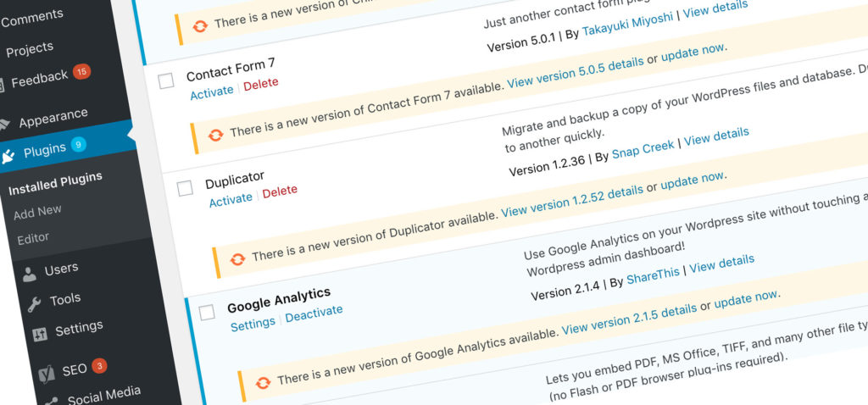Screen dimensions: 868x405
Task: Click the Version 5.0.1 text
Action: (x=521, y=42)
